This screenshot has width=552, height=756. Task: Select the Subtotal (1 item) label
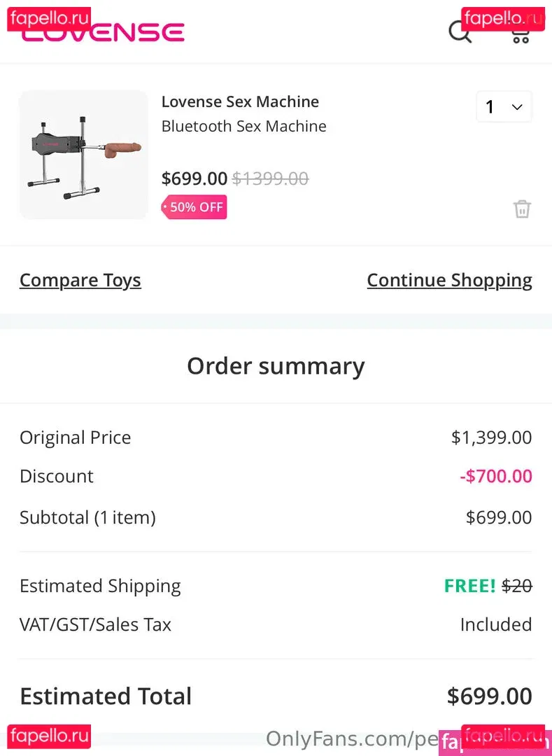coord(87,517)
